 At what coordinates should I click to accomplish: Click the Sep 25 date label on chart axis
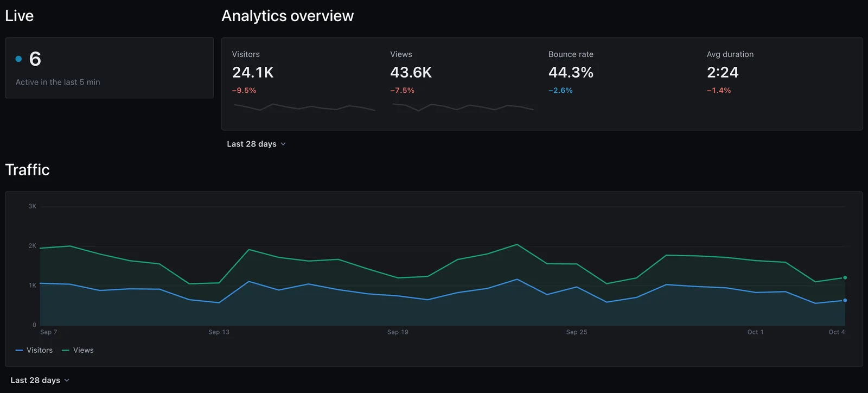tap(577, 332)
